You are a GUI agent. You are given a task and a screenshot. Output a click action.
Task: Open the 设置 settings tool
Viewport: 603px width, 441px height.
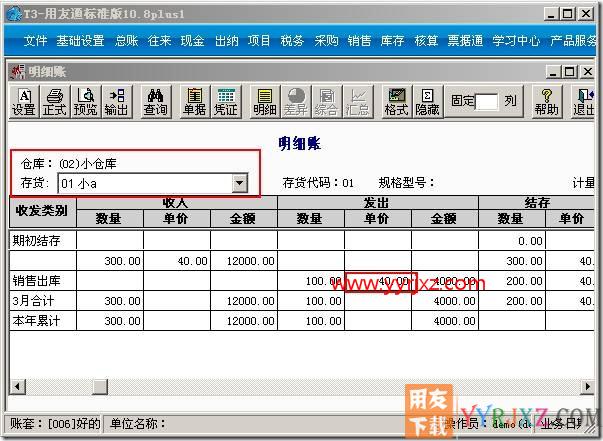[x=24, y=102]
